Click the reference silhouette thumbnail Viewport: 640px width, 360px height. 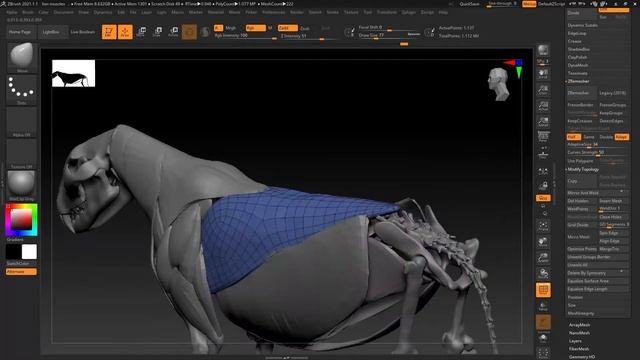coord(73,73)
